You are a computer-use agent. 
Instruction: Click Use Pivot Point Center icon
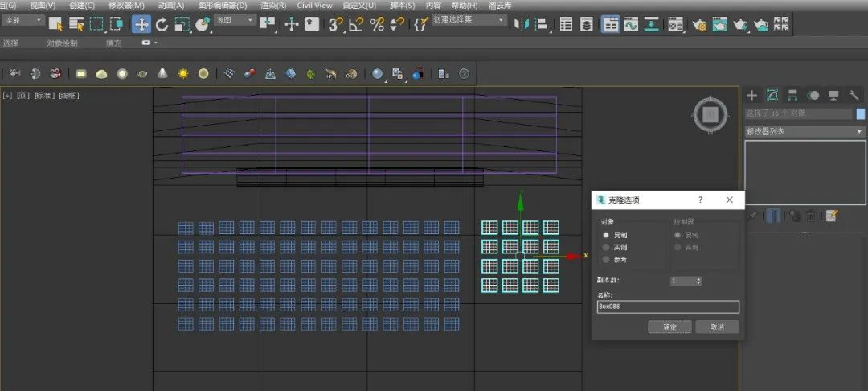[x=268, y=24]
